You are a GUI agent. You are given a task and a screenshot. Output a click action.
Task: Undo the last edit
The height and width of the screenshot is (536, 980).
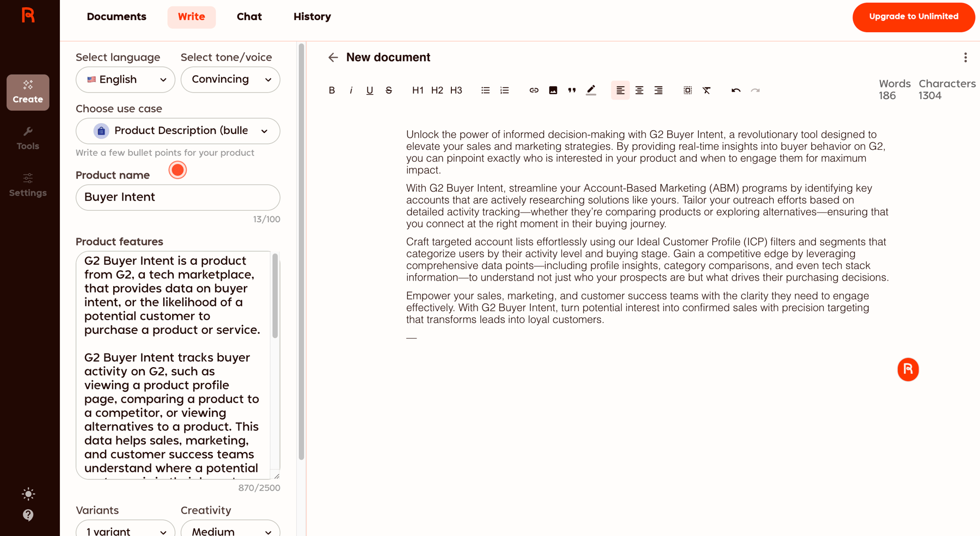[x=736, y=90]
